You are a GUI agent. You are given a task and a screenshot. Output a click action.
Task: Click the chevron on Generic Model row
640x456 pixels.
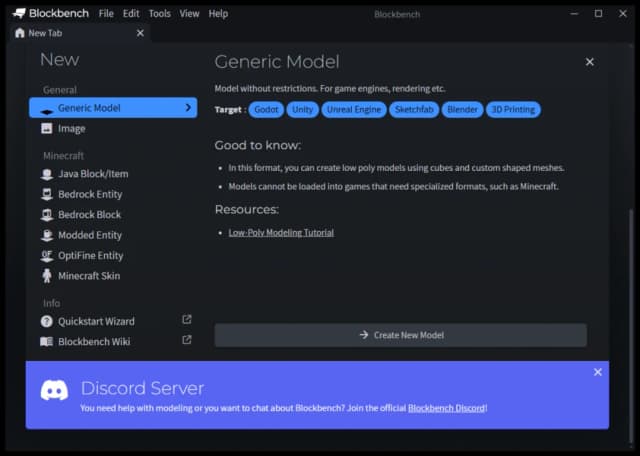pos(188,107)
